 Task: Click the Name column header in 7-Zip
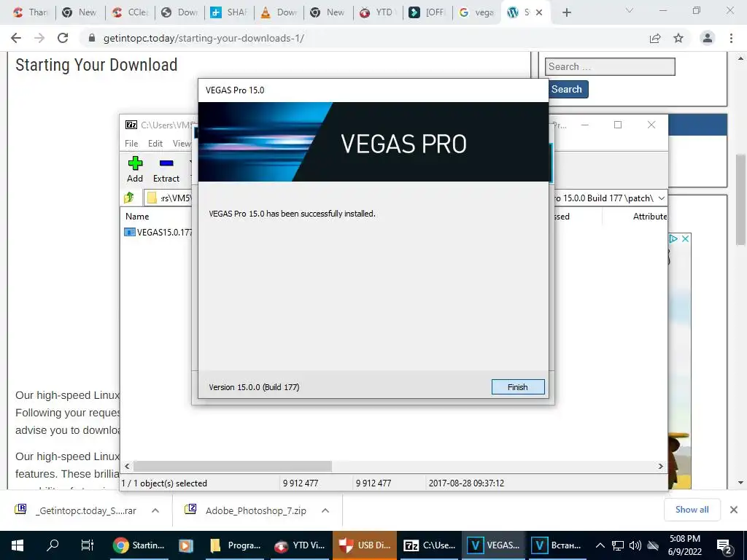pos(137,216)
